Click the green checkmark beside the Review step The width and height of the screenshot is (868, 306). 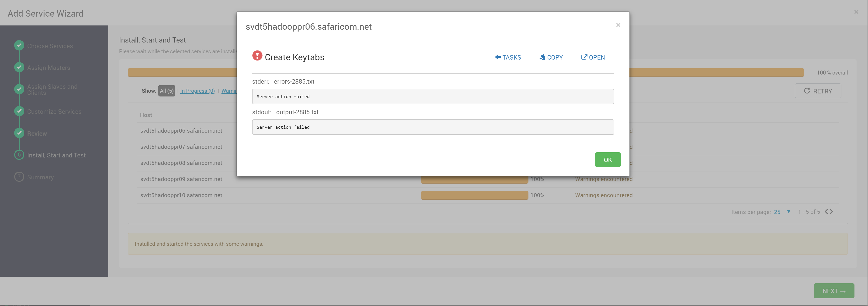tap(19, 133)
